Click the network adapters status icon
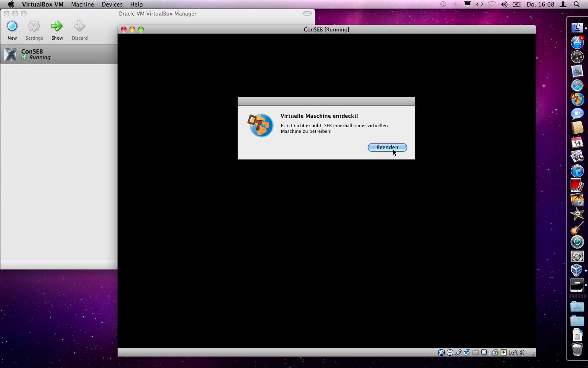 point(467,352)
